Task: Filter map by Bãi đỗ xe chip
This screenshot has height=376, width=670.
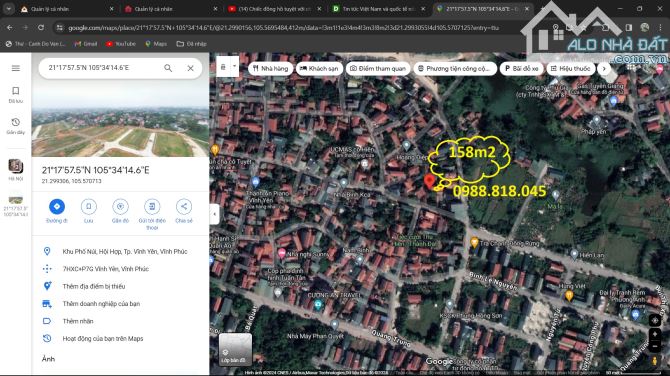Action: click(521, 68)
